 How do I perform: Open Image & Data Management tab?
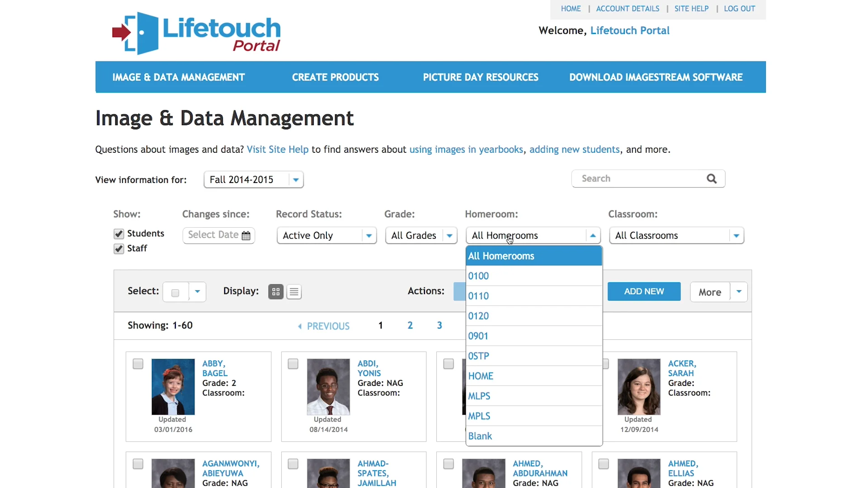coord(179,77)
